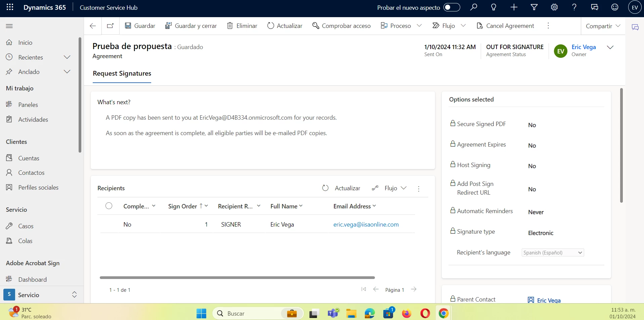Screen dimensions: 644x320
Task: Toggle Probar el nuevo aspecto switch
Action: pyautogui.click(x=452, y=7)
